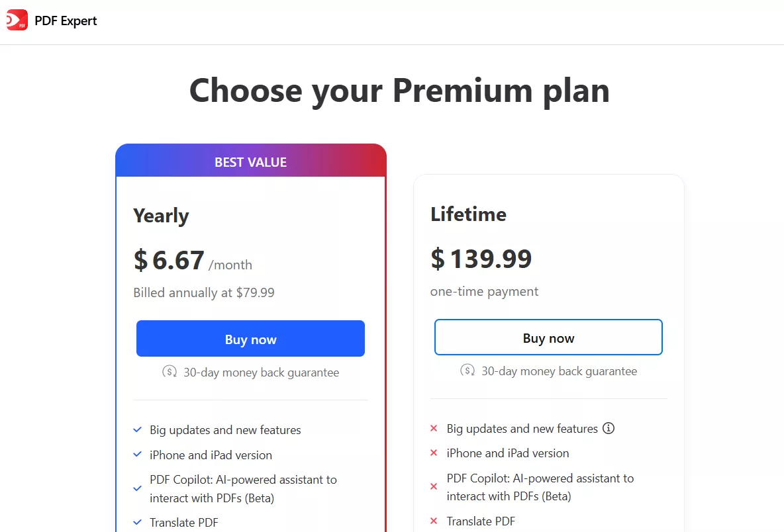Screen dimensions: 784x532
Task: Click the checkmark beside iPhone and iPad version
Action: [137, 455]
